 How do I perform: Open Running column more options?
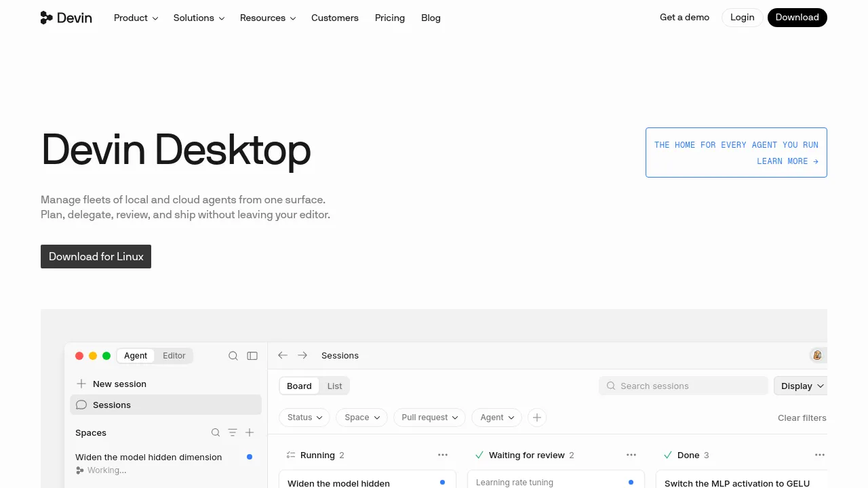[x=443, y=455]
